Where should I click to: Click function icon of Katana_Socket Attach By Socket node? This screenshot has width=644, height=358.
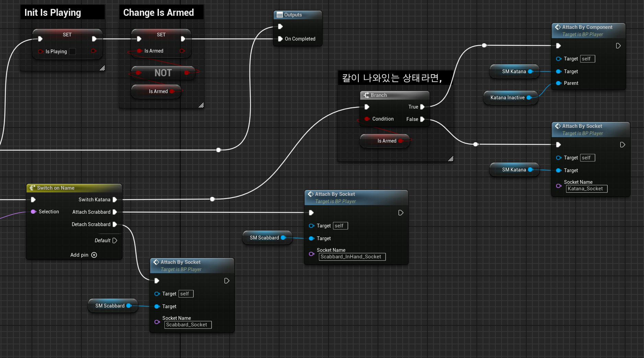pos(558,126)
